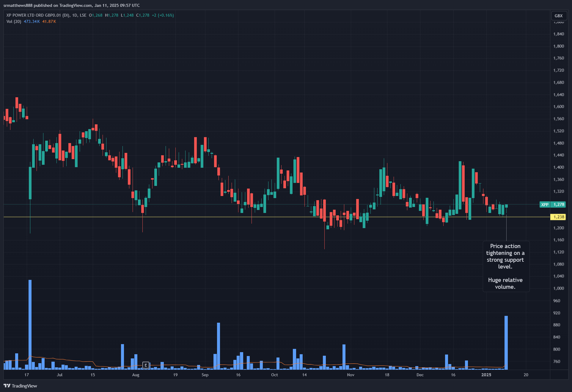Click the tallest volume bar near 17 June

(x=30, y=325)
